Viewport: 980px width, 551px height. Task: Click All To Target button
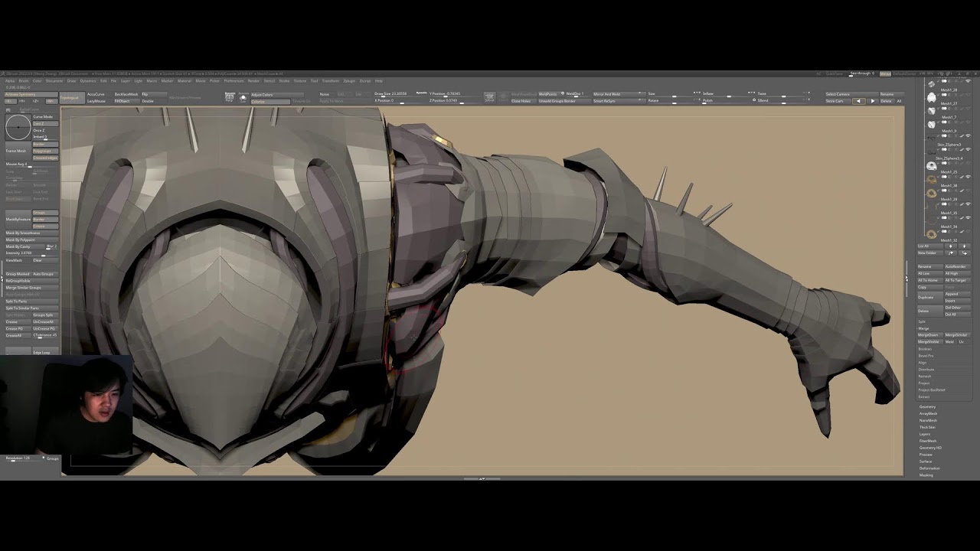point(958,280)
